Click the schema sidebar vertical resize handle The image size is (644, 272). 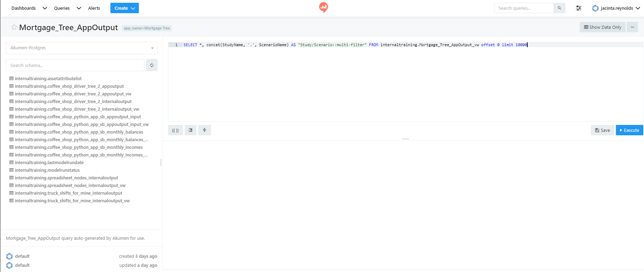click(161, 162)
